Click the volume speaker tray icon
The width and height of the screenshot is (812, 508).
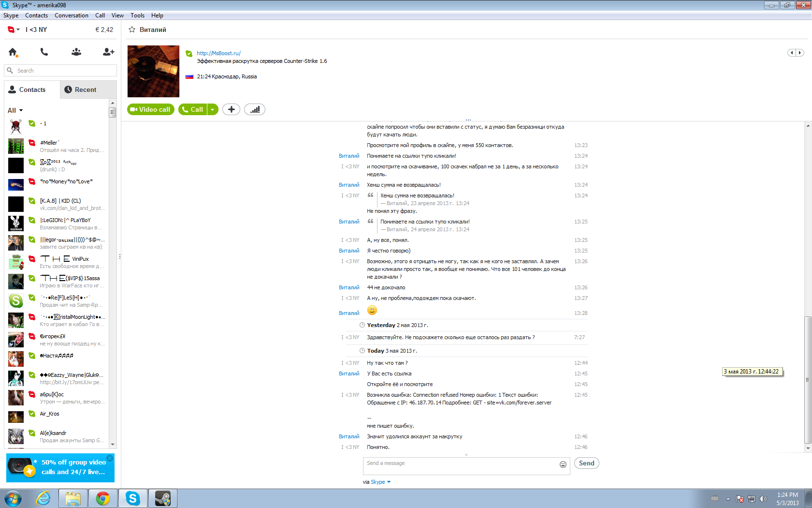pos(763,499)
